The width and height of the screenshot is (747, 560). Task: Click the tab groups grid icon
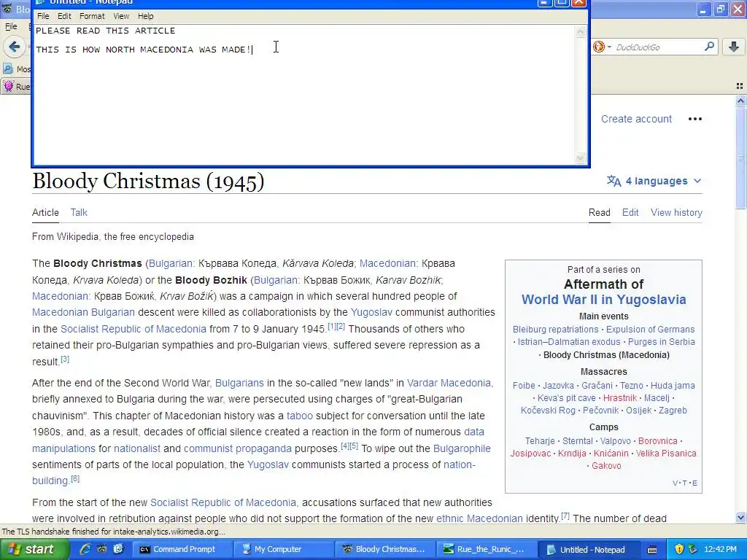pyautogui.click(x=740, y=86)
